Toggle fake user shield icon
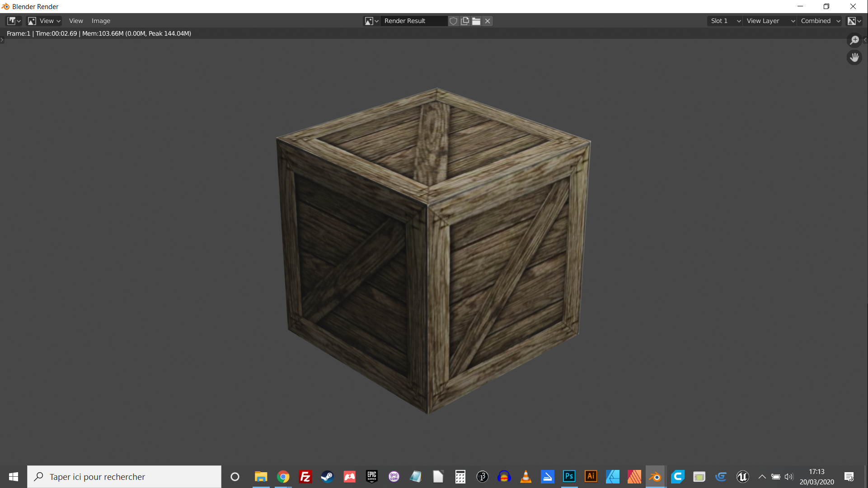 (453, 21)
